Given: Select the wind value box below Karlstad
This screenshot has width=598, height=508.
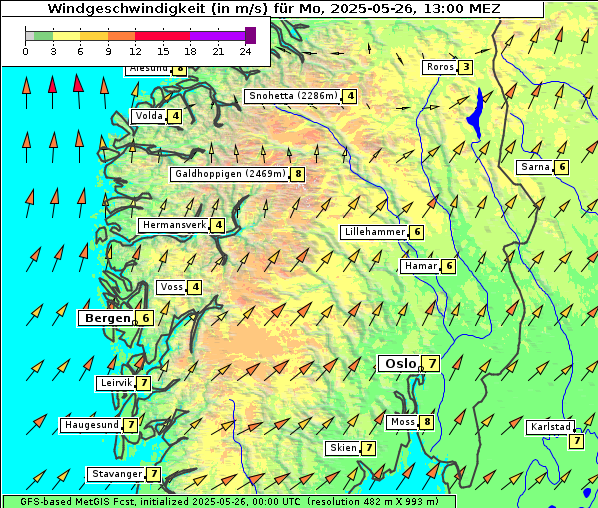Looking at the screenshot, I should click(x=577, y=441).
